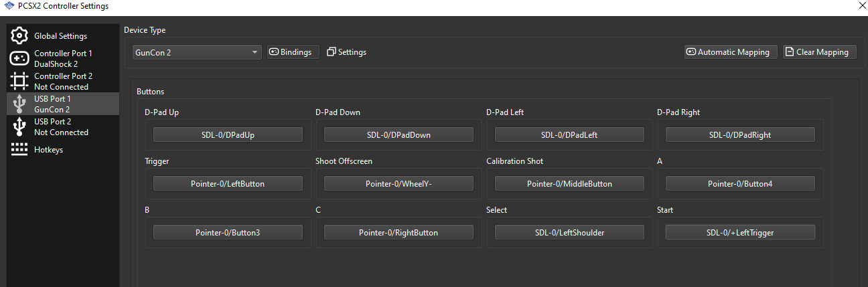Switch to the Bindings tab
The width and height of the screenshot is (868, 287).
[293, 52]
